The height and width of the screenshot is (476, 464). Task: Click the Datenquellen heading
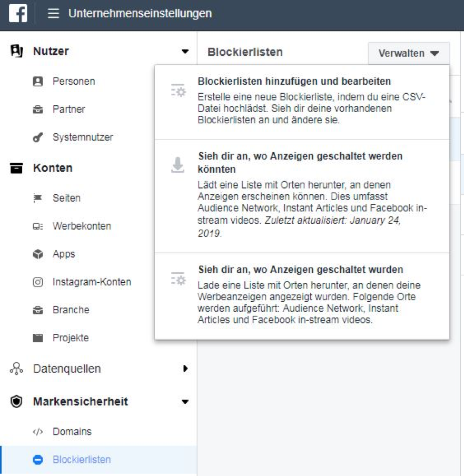[67, 369]
